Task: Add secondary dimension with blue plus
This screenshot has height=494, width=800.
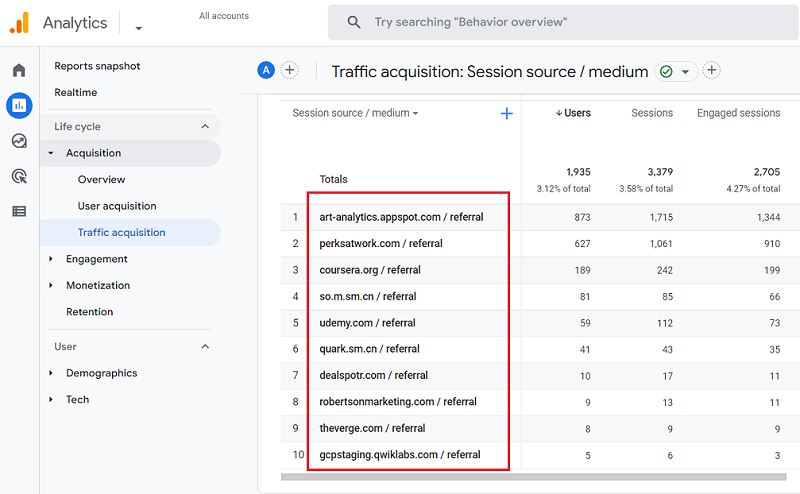Action: (x=507, y=113)
